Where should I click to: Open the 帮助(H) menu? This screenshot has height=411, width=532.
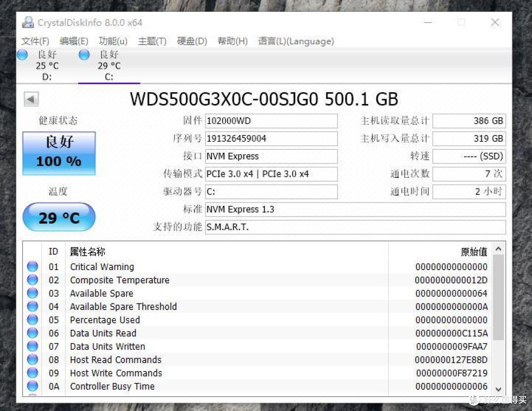[x=233, y=41]
